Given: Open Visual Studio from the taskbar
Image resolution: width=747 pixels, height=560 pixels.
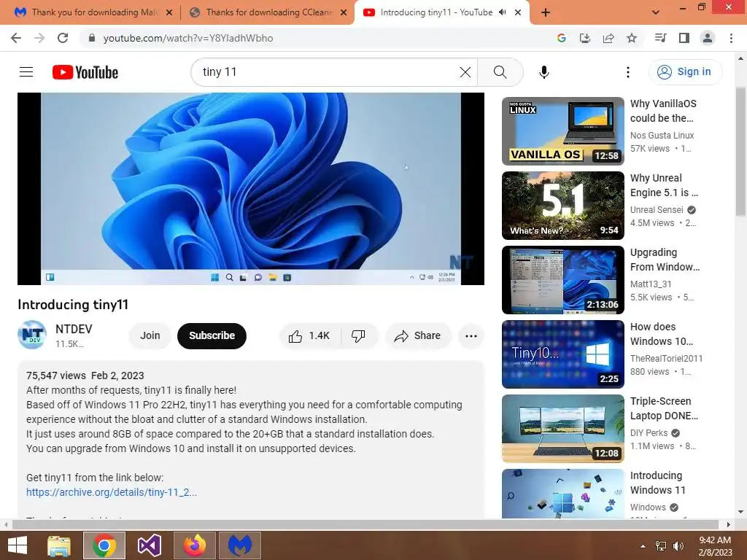Looking at the screenshot, I should coord(150,545).
